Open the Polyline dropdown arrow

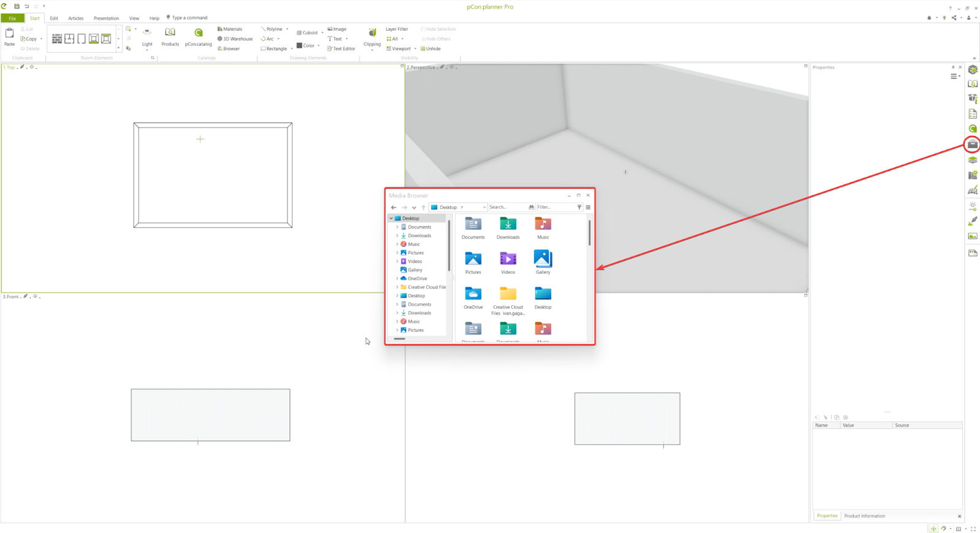287,29
